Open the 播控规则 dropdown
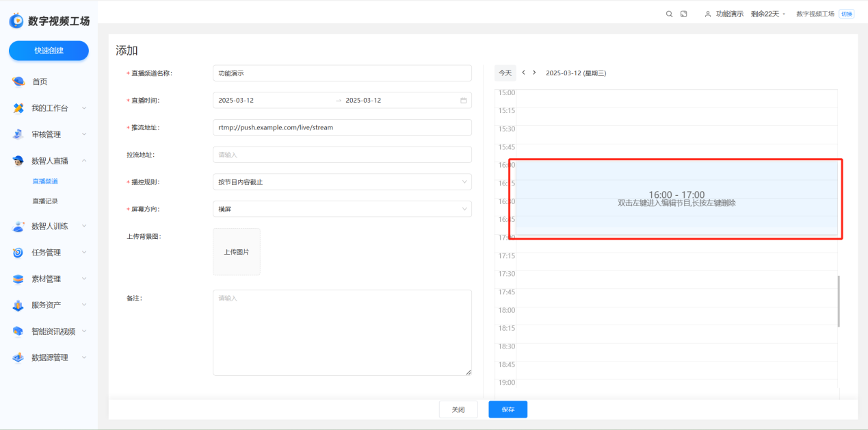868x430 pixels. click(x=342, y=182)
